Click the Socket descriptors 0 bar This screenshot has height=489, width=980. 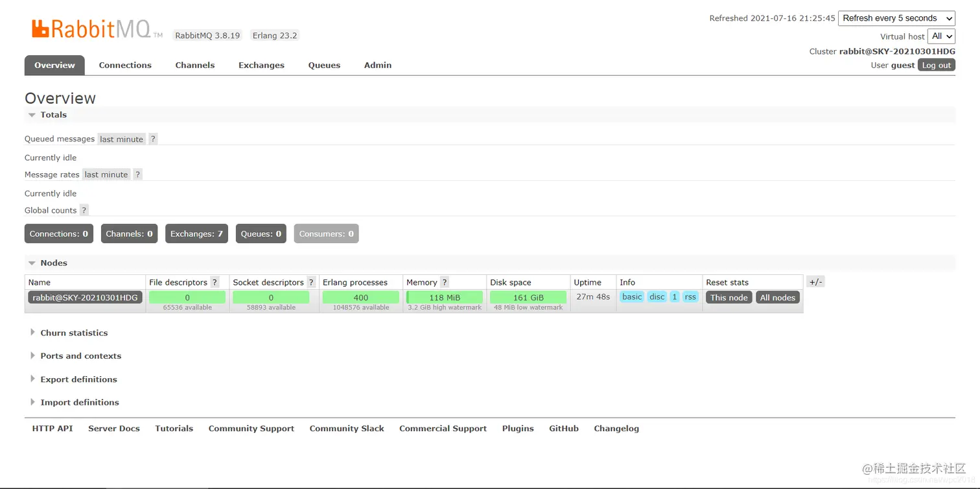tap(271, 297)
